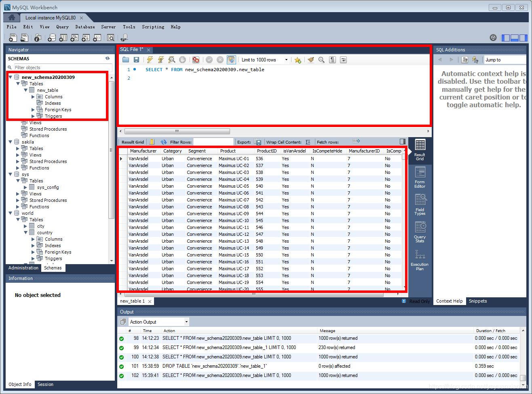Search table data icon
532x394 pixels.
[x=110, y=38]
